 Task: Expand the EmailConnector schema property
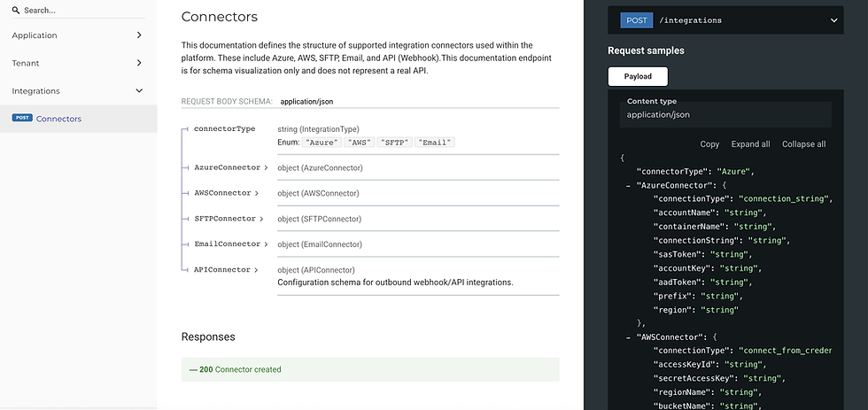[231, 244]
